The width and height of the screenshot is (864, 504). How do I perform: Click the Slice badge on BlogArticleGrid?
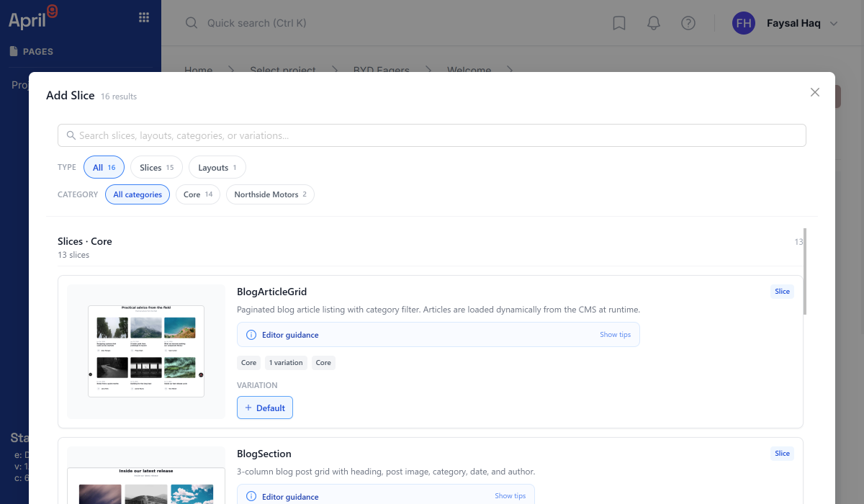click(x=782, y=292)
